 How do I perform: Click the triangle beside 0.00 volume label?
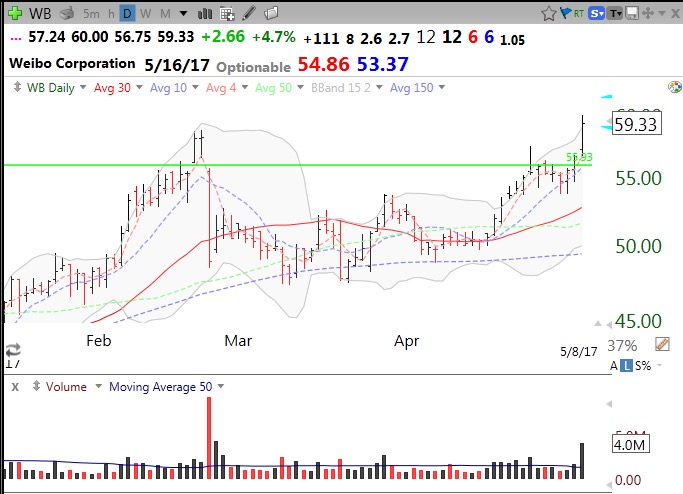tap(609, 484)
